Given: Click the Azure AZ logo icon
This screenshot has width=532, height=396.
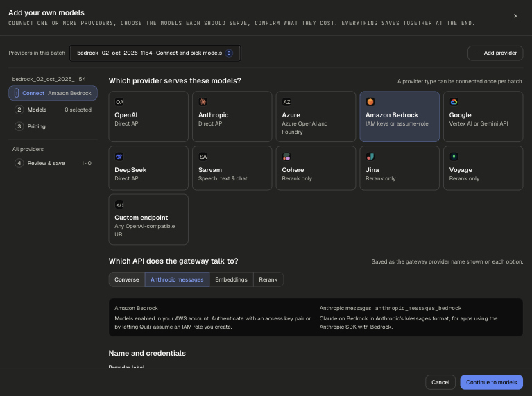Looking at the screenshot, I should point(286,102).
